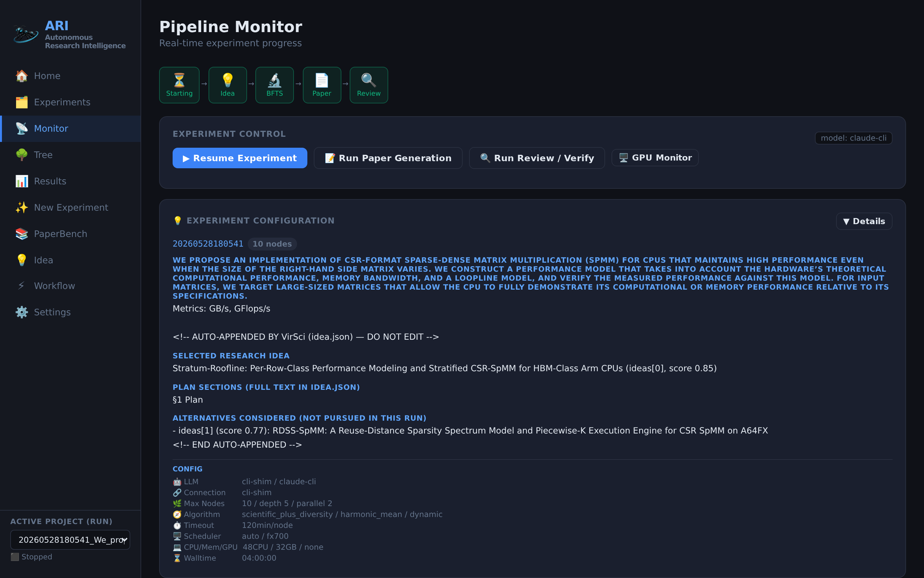Image resolution: width=924 pixels, height=578 pixels.
Task: Click the 10 nodes badge
Action: (x=272, y=244)
